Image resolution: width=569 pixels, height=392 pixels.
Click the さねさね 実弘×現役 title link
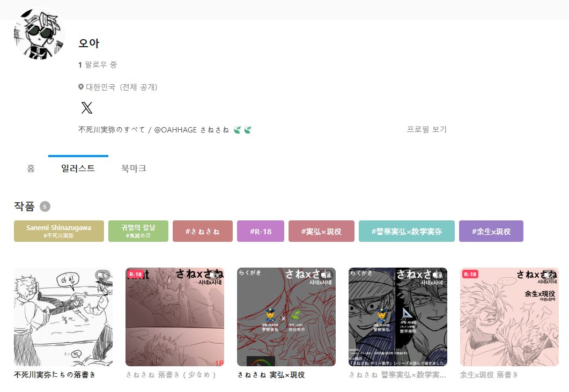271,375
